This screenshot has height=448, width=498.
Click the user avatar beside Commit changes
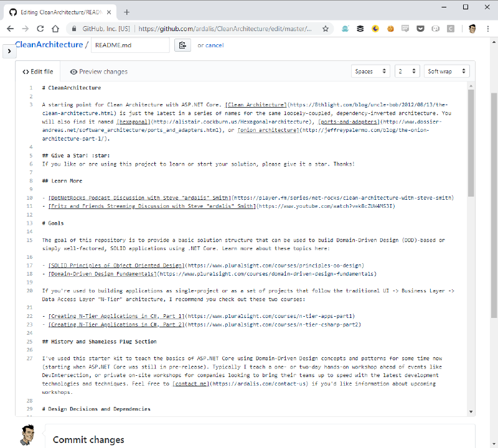click(x=27, y=435)
